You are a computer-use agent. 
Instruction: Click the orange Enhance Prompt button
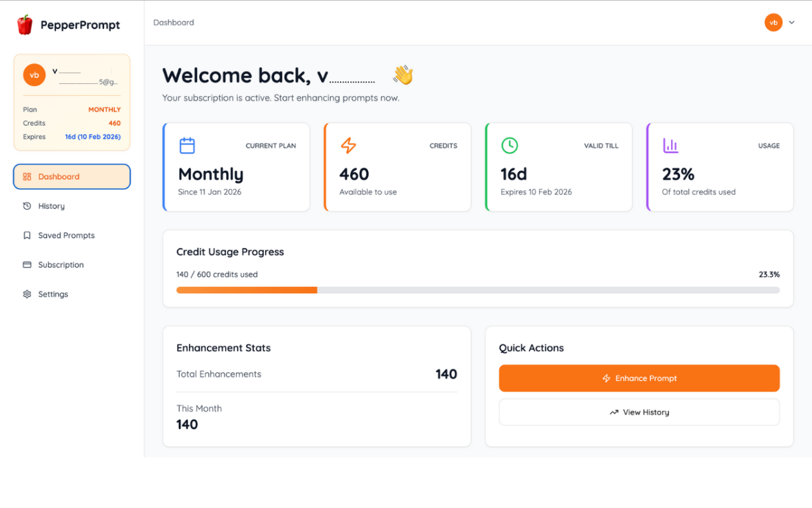point(639,378)
